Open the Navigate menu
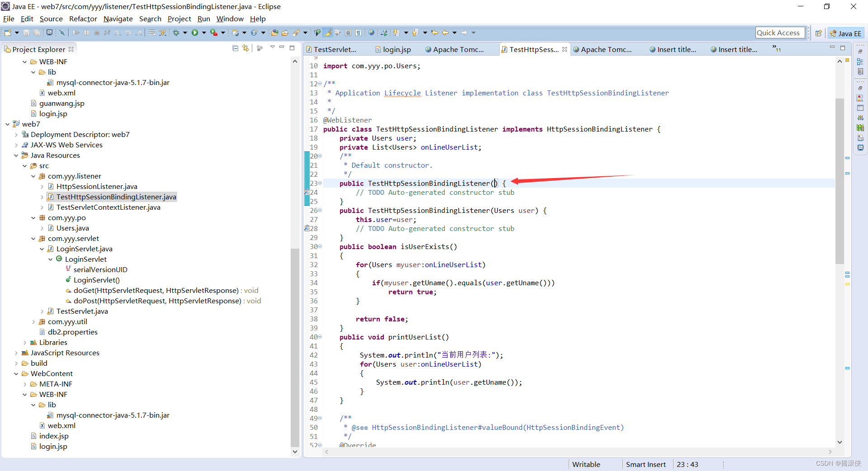Screen dimensions: 868x471 tap(118, 19)
